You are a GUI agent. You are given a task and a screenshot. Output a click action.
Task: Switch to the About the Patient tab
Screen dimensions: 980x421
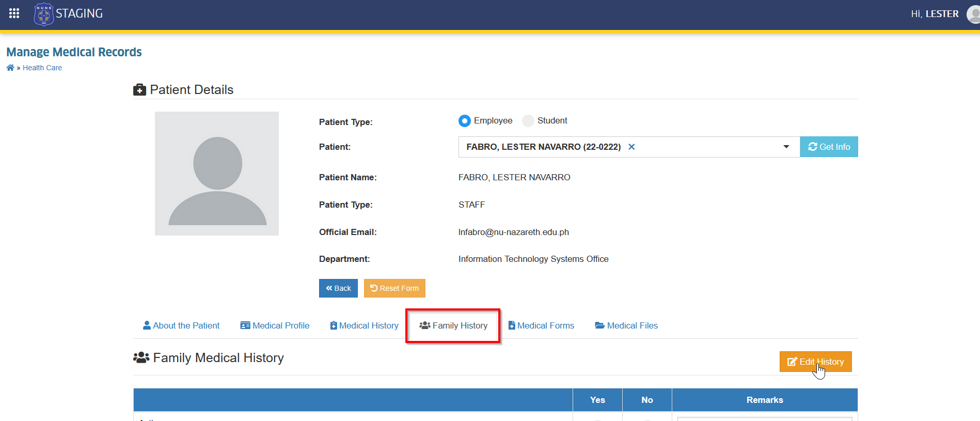tap(181, 325)
